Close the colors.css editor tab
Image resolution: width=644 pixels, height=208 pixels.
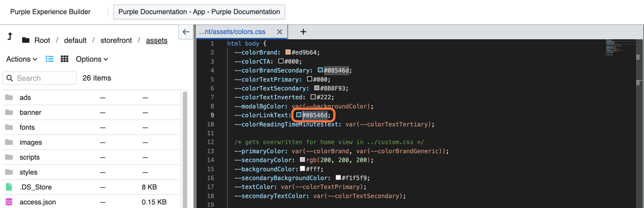[279, 32]
